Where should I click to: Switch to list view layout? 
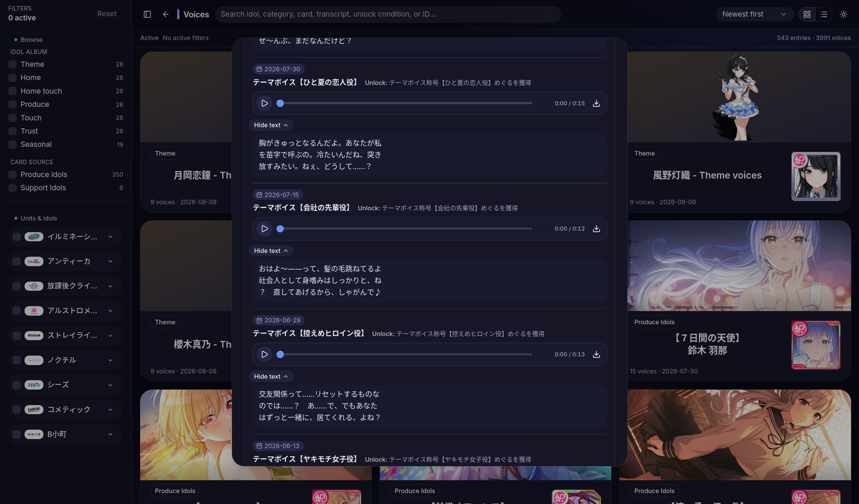(824, 14)
